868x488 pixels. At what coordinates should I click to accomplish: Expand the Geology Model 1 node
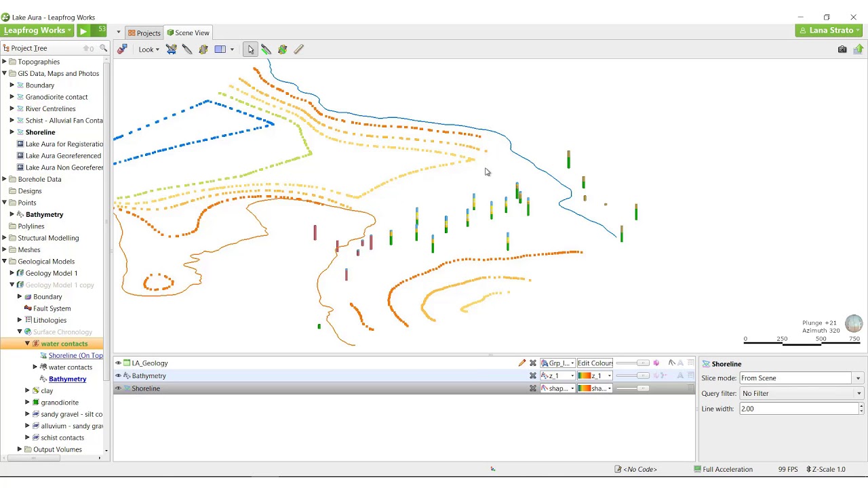12,273
